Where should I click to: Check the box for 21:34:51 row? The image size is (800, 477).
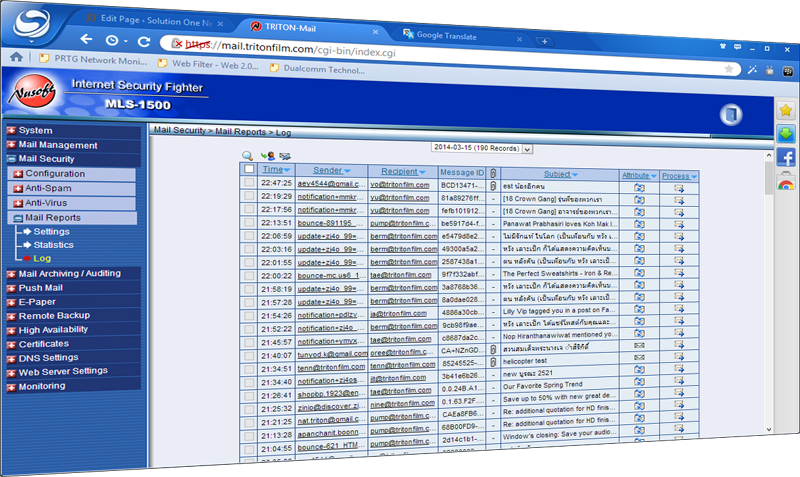pyautogui.click(x=248, y=369)
